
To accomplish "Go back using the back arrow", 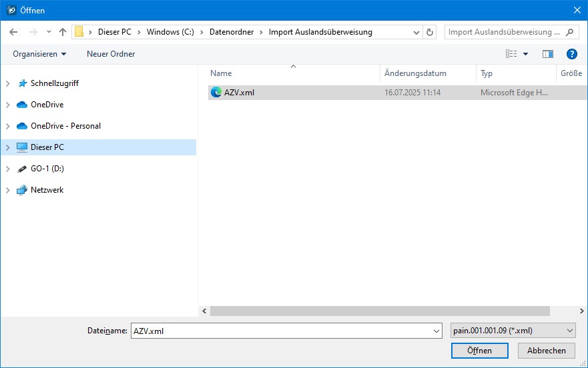I will pyautogui.click(x=13, y=32).
